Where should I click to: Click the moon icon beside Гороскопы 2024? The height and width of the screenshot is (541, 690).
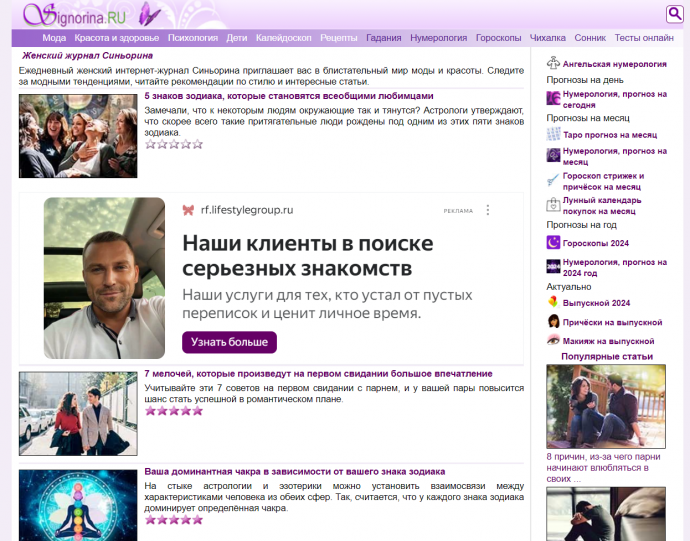(x=553, y=243)
